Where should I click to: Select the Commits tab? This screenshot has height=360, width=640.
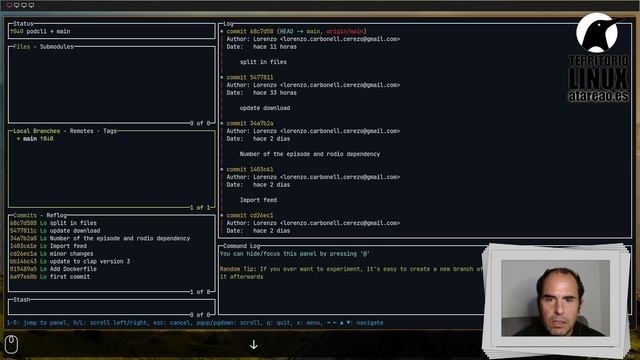tap(25, 216)
